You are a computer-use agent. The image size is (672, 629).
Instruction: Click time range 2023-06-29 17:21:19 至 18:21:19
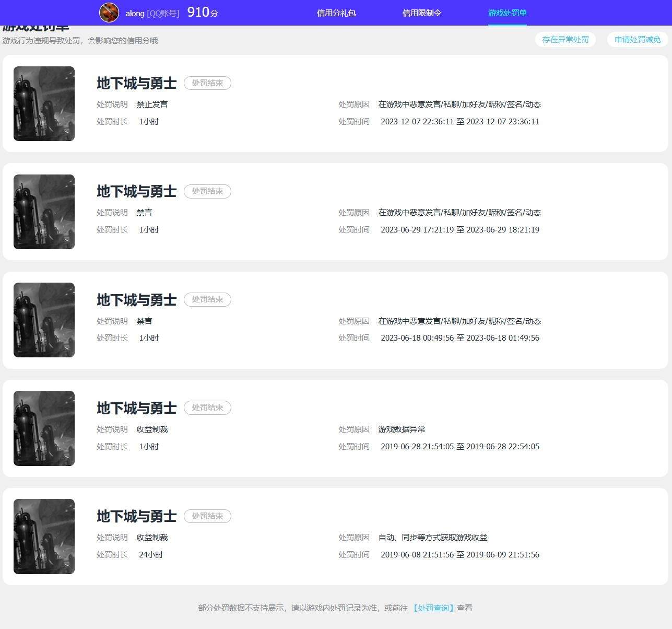tap(460, 230)
